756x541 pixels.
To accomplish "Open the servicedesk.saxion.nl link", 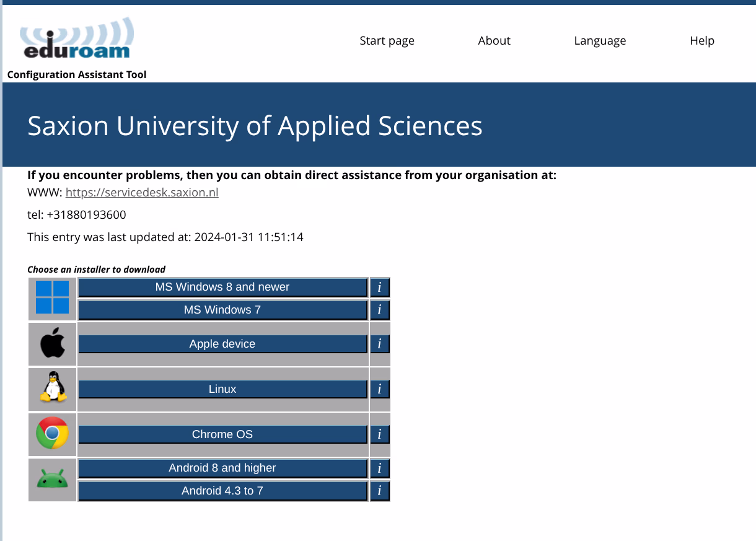I will (142, 193).
